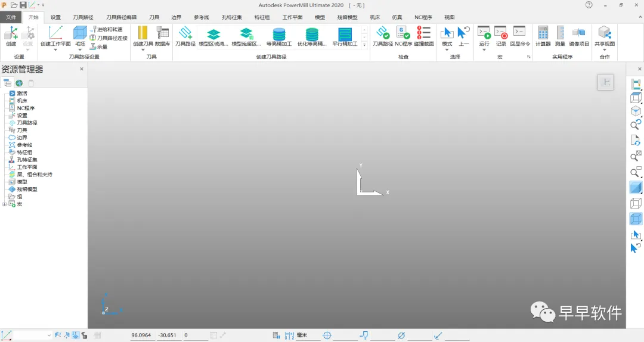The height and width of the screenshot is (342, 644).
Task: Open the 余量 thickness tool
Action: (x=99, y=47)
